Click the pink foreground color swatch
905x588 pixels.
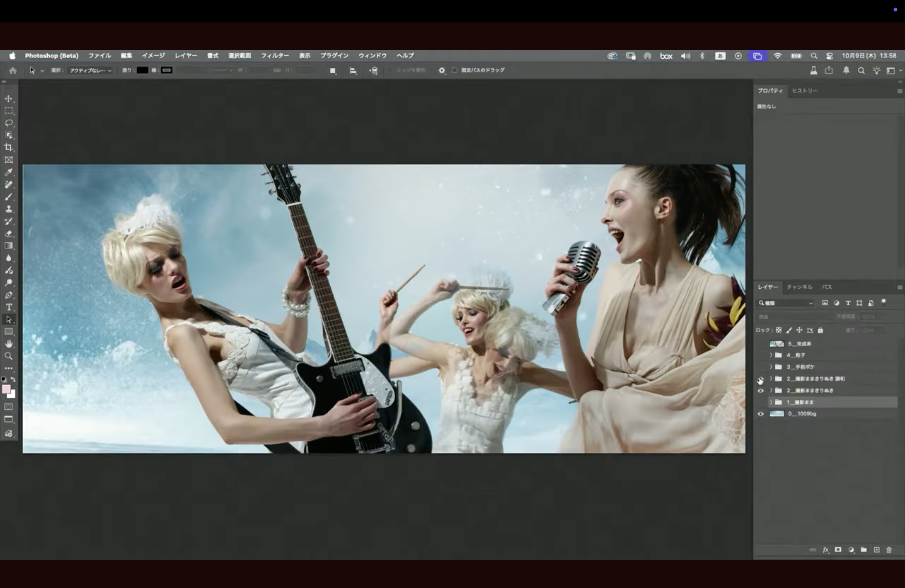pyautogui.click(x=6, y=389)
